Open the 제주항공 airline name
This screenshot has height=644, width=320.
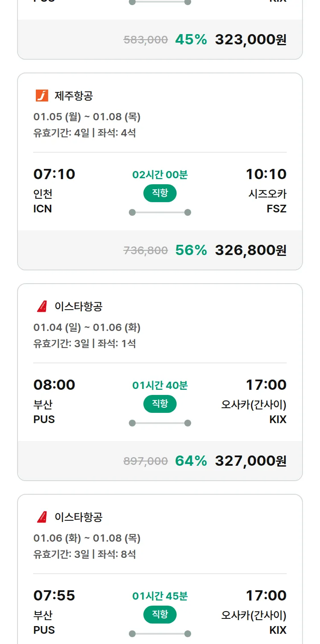(x=73, y=96)
